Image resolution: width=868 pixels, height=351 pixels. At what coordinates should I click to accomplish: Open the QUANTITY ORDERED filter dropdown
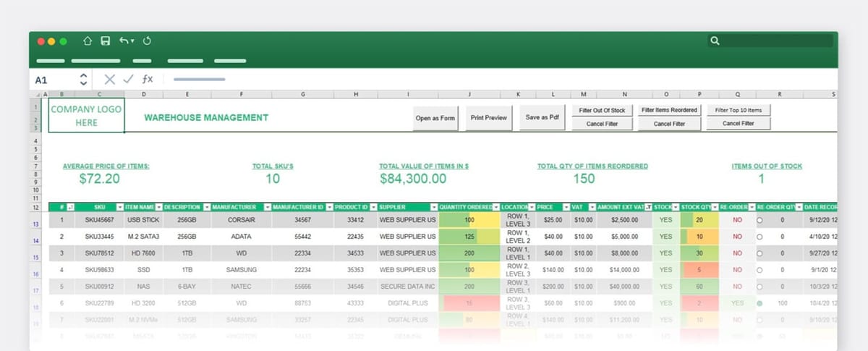(496, 207)
